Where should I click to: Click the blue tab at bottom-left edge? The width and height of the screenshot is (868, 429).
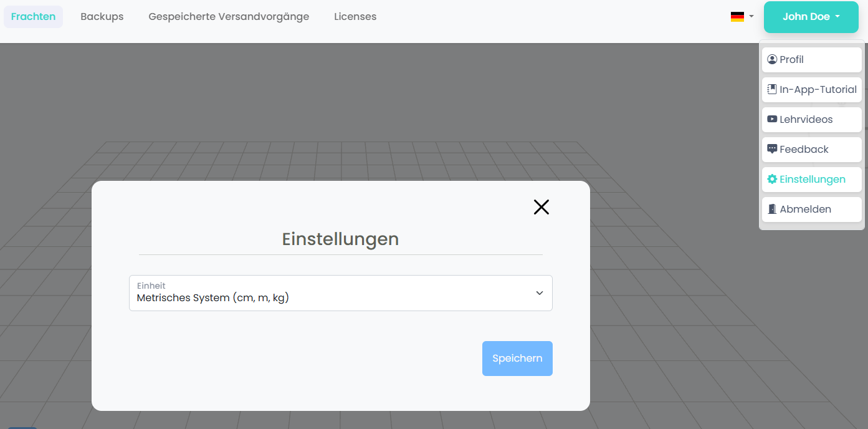(x=23, y=427)
